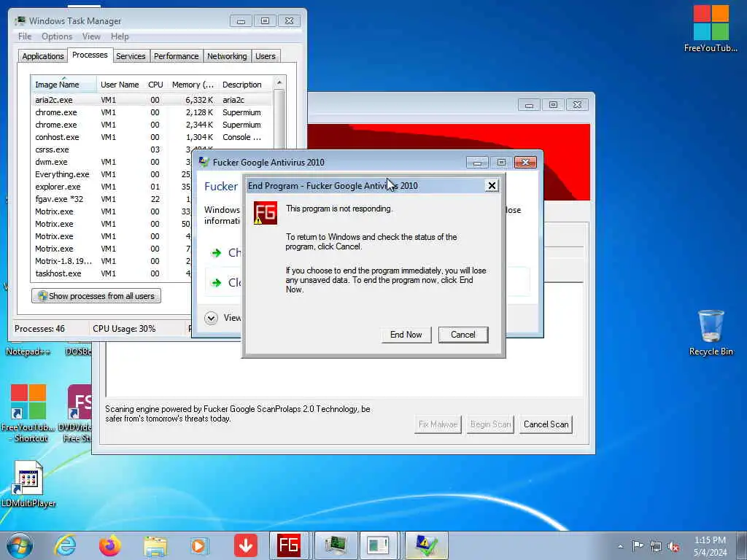Select the taskhost.exe process row
The width and height of the screenshot is (747, 560).
(112, 273)
